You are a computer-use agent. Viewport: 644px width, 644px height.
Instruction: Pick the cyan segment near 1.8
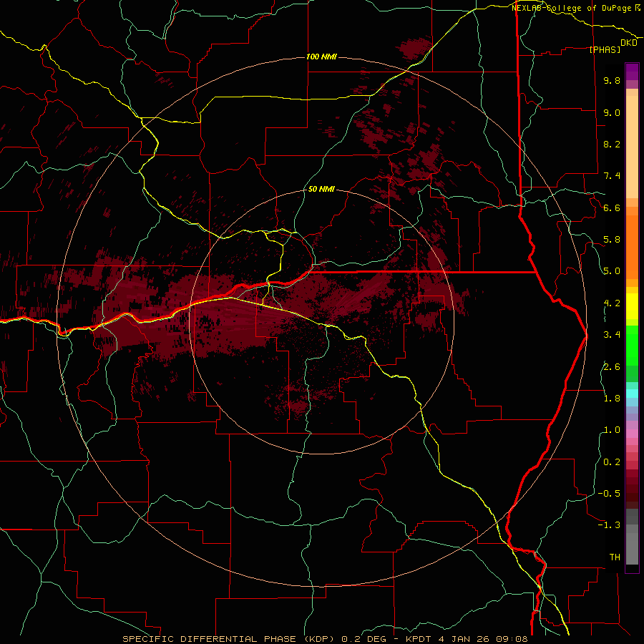pyautogui.click(x=632, y=394)
